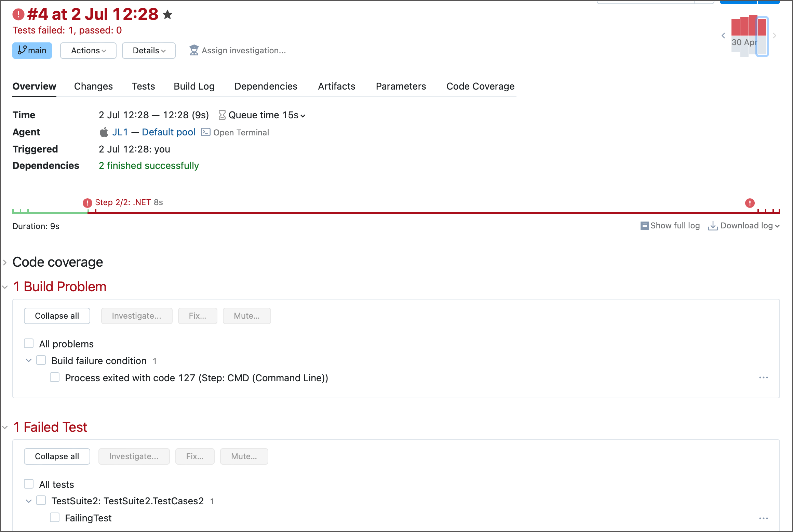Check the Build failure condition checkbox

coord(41,360)
